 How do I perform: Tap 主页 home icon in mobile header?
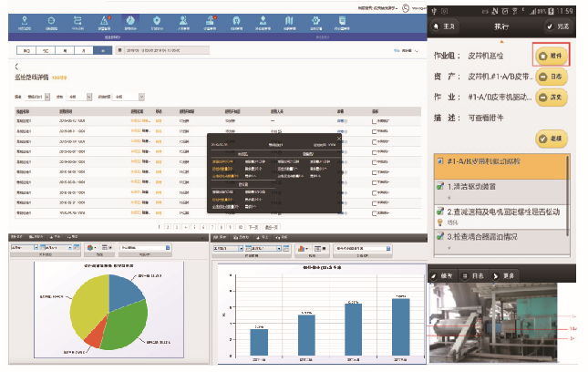tap(448, 28)
